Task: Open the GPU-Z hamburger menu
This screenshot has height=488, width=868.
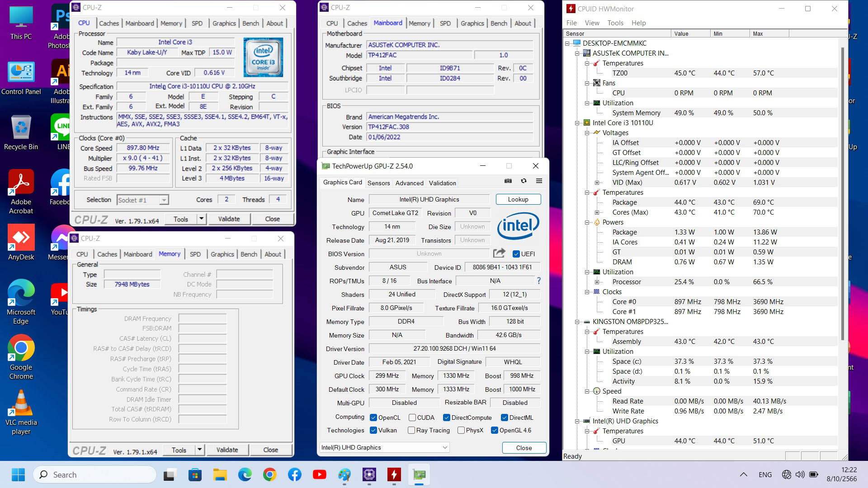Action: (x=539, y=181)
